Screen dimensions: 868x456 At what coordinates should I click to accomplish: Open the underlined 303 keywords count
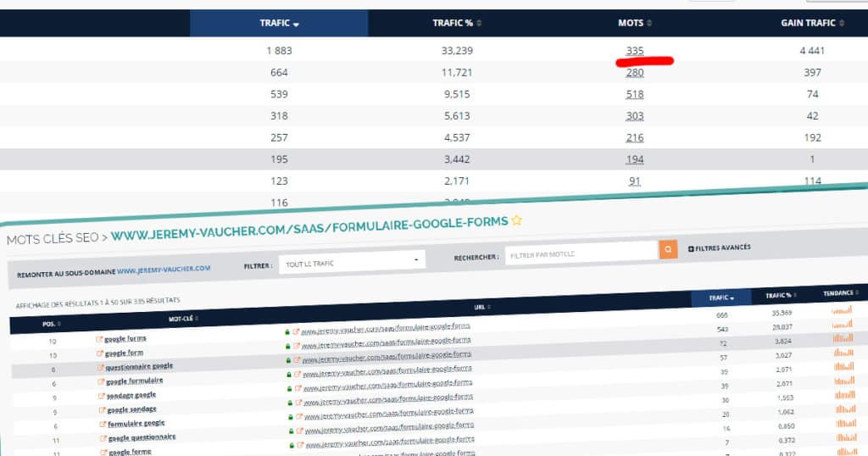tap(634, 116)
